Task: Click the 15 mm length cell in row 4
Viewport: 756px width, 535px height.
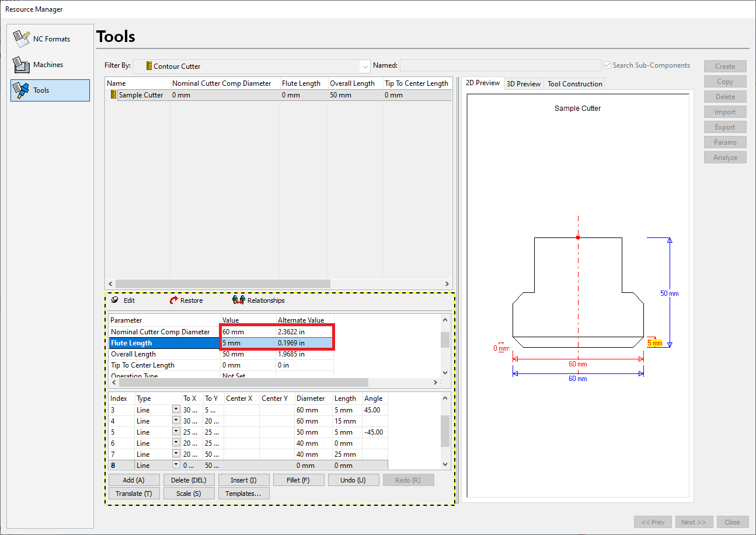Action: (x=347, y=421)
